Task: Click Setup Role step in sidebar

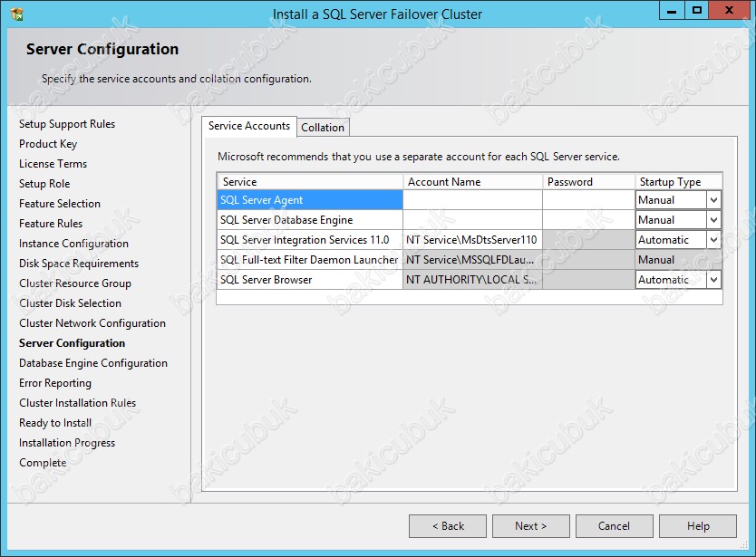Action: (x=44, y=184)
